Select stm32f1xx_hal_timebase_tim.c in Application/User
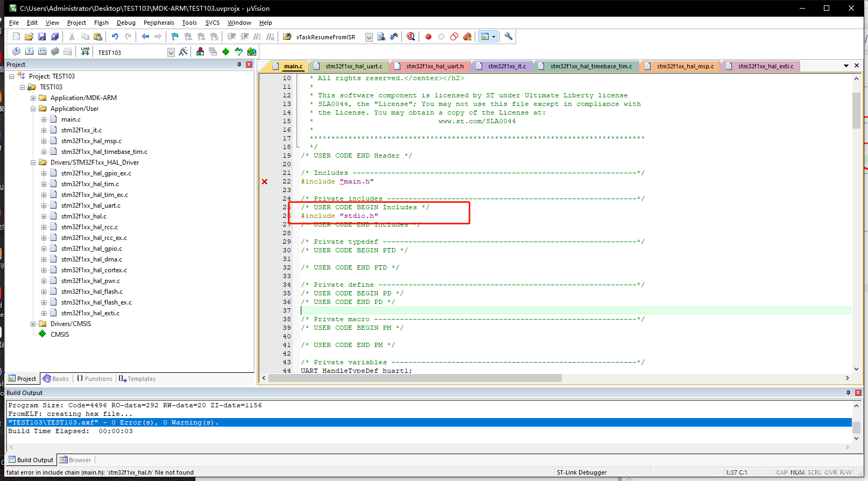The image size is (868, 481). pos(104,152)
